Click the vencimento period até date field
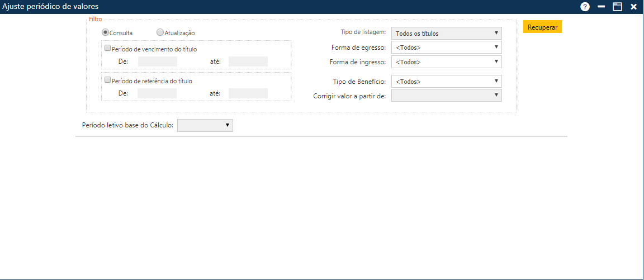The height and width of the screenshot is (280, 644). click(248, 61)
